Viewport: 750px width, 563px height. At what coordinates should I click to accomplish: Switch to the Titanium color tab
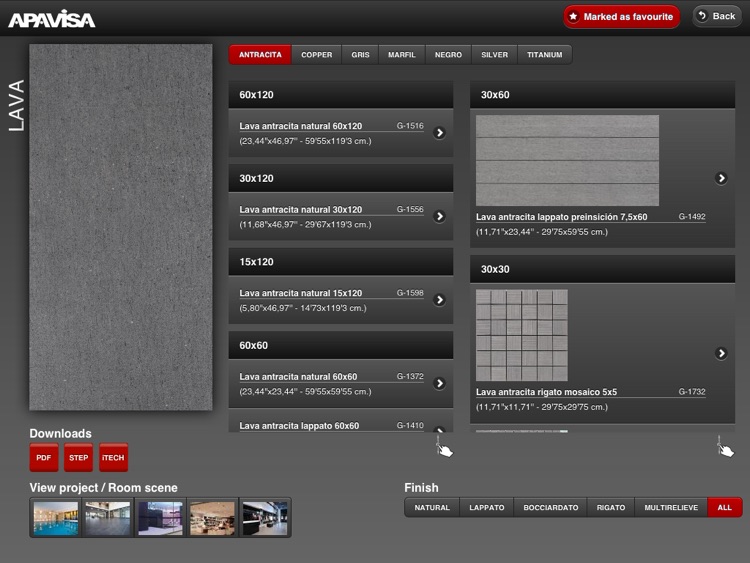pos(545,55)
